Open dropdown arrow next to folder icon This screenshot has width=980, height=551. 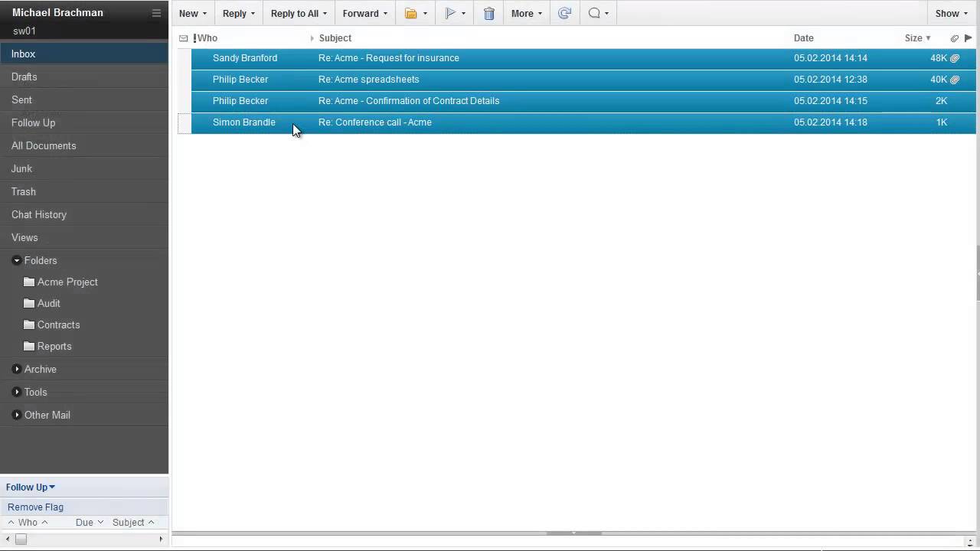point(425,14)
